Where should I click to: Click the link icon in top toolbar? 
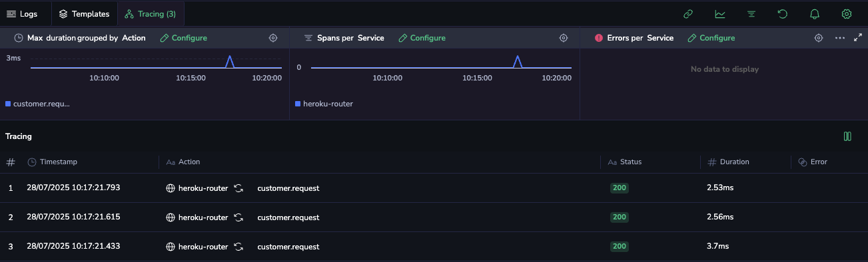click(688, 14)
